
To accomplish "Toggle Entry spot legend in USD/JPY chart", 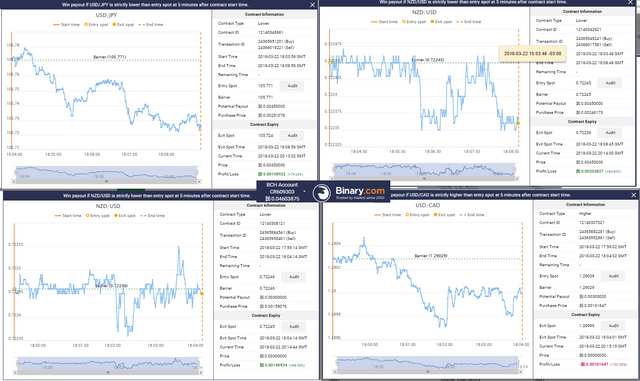I will (x=96, y=25).
